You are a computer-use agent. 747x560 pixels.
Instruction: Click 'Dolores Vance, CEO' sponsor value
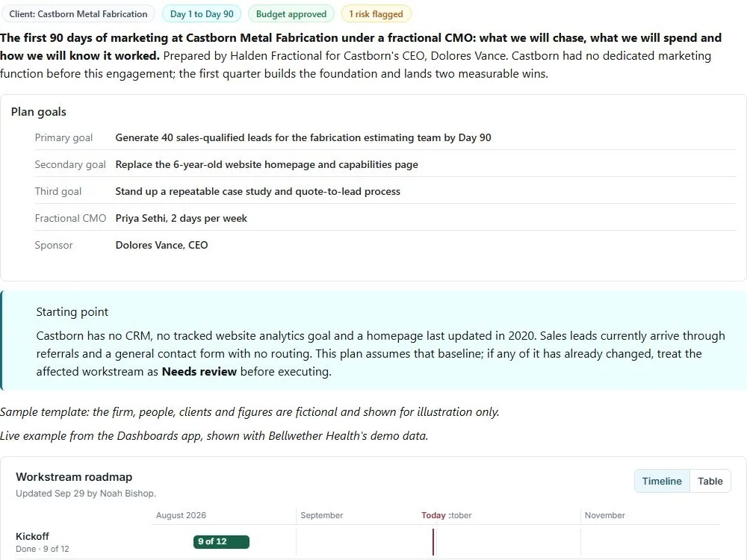(x=161, y=245)
